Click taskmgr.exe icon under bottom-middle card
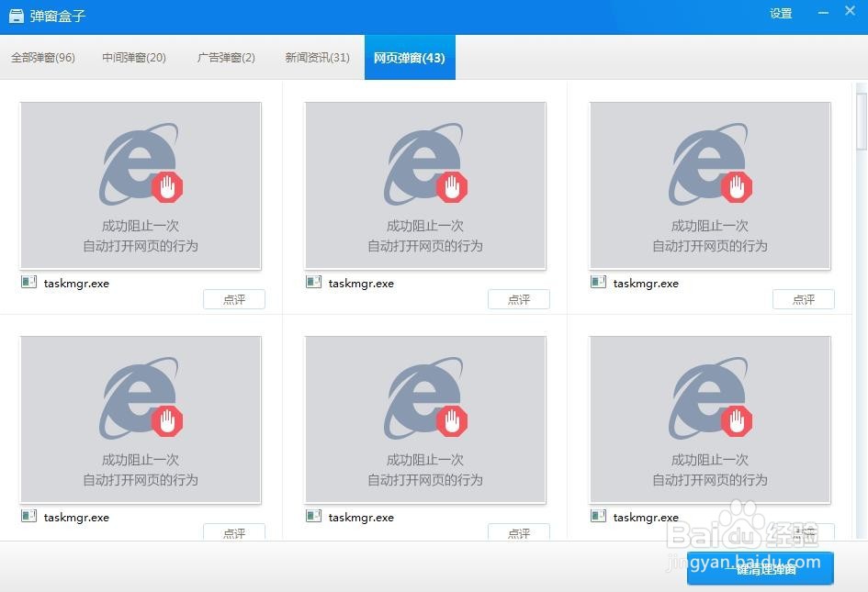Image resolution: width=868 pixels, height=592 pixels. [x=313, y=516]
